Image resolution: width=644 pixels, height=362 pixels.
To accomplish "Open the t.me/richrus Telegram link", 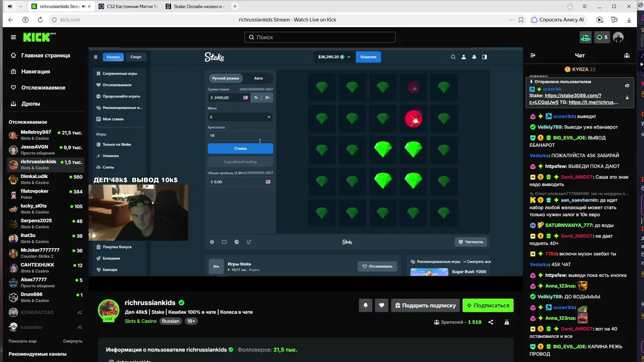I will 593,102.
